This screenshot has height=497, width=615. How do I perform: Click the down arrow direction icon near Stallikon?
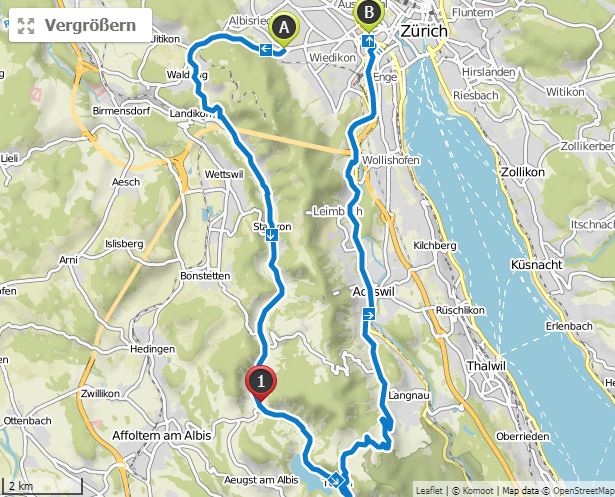[x=271, y=235]
